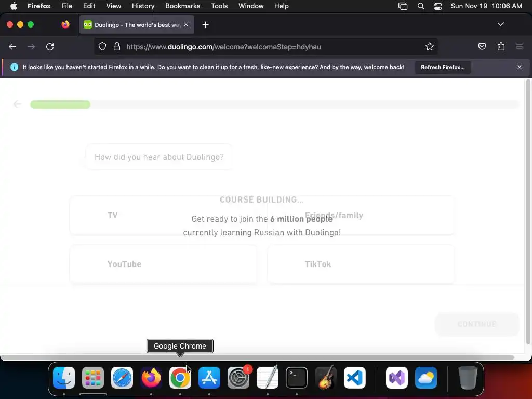
Task: Click the CONTINUE button
Action: [x=477, y=324]
